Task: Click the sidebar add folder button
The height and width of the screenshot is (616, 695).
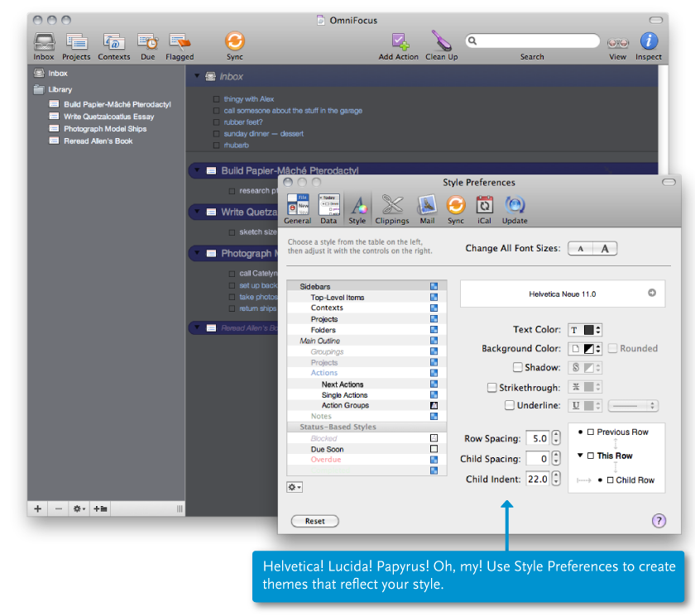Action: click(100, 509)
